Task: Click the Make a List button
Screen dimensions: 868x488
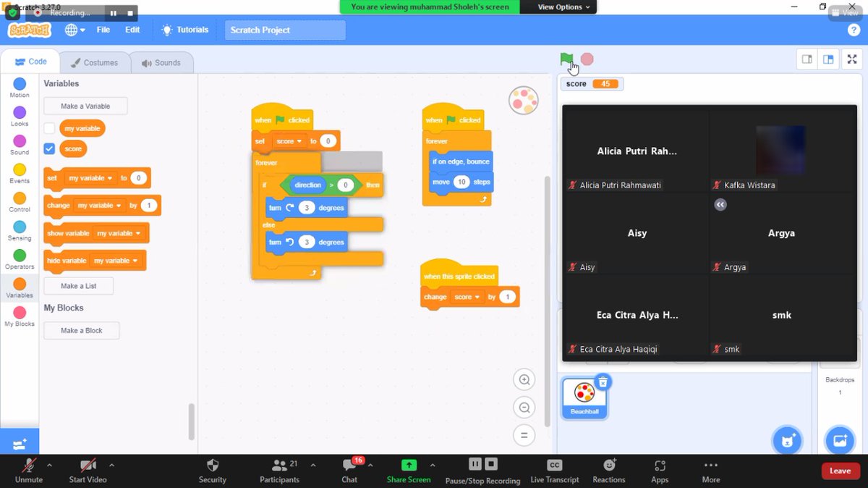Action: pyautogui.click(x=78, y=286)
